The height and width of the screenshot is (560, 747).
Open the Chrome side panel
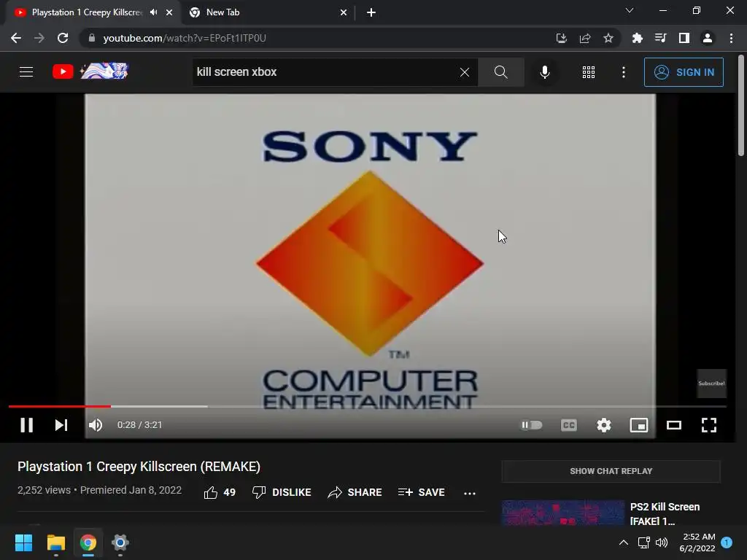click(x=684, y=38)
